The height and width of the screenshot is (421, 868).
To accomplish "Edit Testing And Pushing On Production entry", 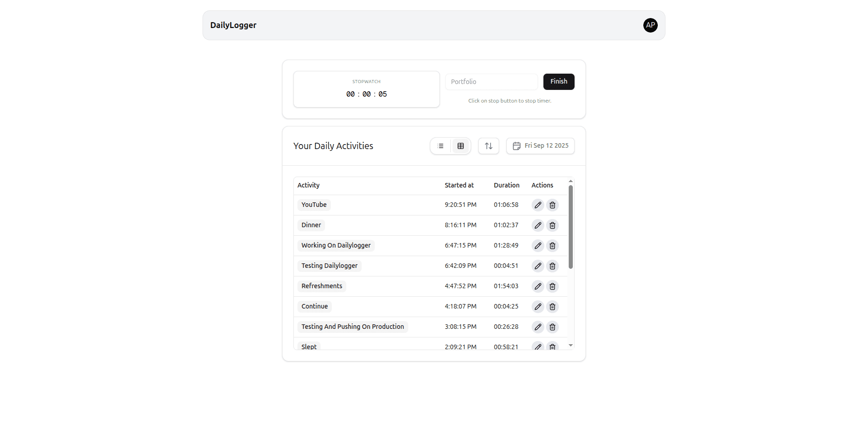I will pyautogui.click(x=538, y=327).
